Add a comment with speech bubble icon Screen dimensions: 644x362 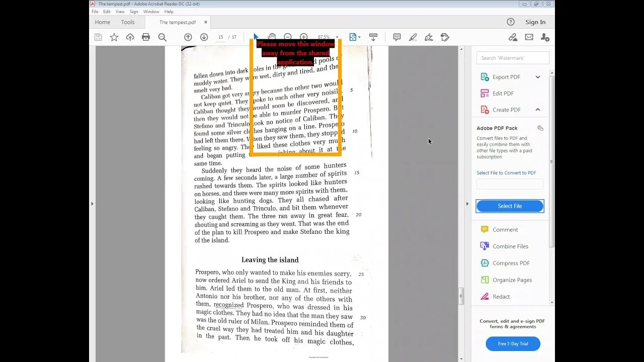point(397,37)
